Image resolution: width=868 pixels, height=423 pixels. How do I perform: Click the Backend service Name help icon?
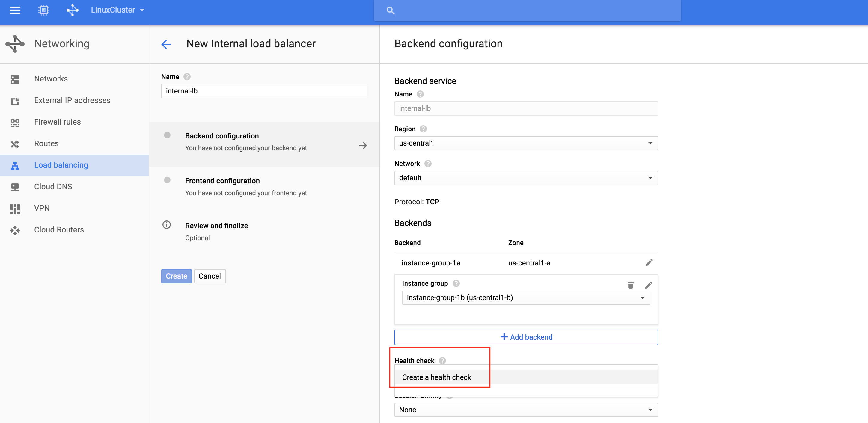pyautogui.click(x=420, y=94)
